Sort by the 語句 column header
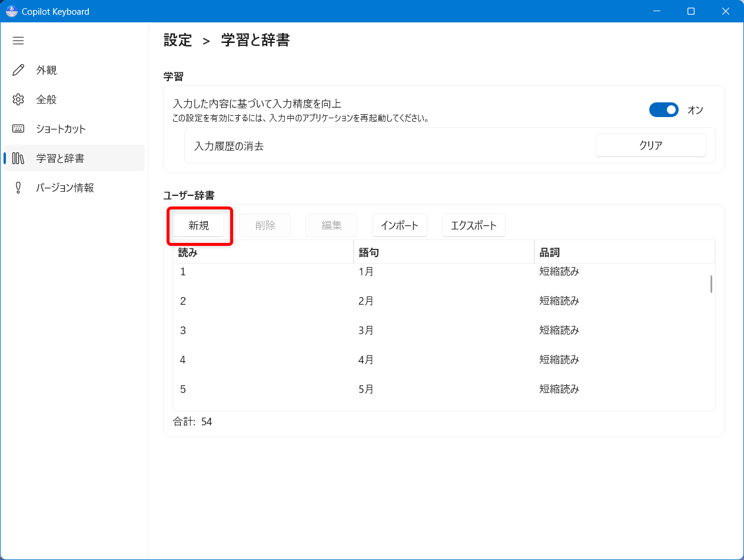744x560 pixels. [x=444, y=252]
